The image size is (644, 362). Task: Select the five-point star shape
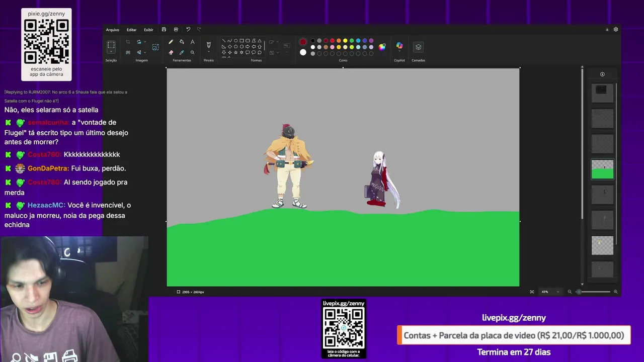235,52
